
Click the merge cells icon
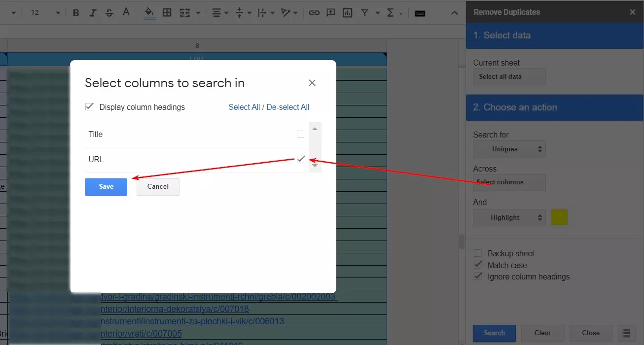click(x=185, y=13)
